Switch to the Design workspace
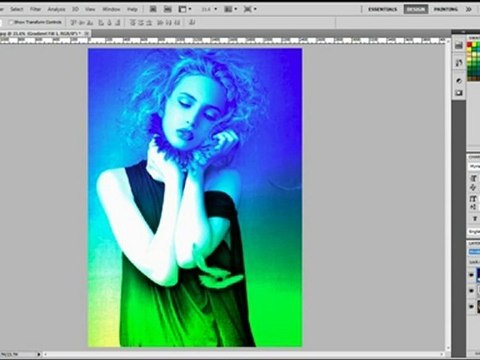This screenshot has width=480, height=360. coord(416,9)
